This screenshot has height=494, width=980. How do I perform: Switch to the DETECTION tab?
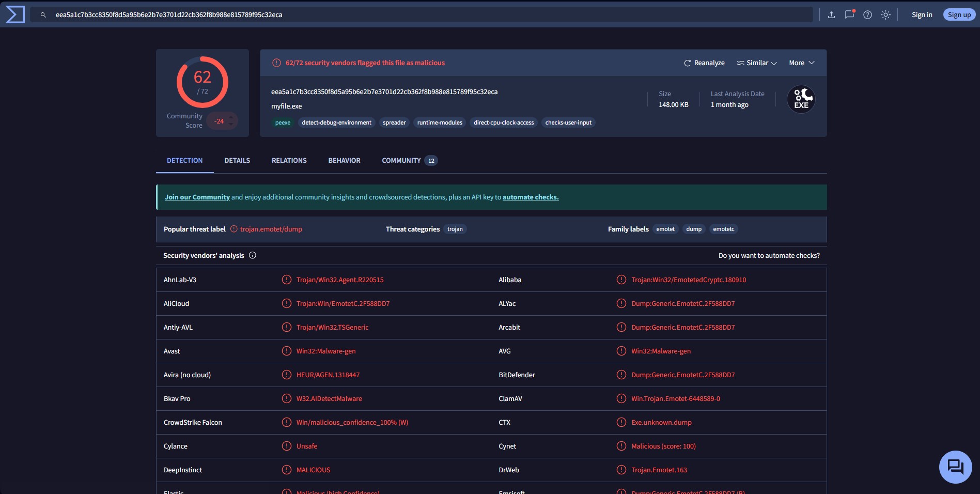point(184,161)
